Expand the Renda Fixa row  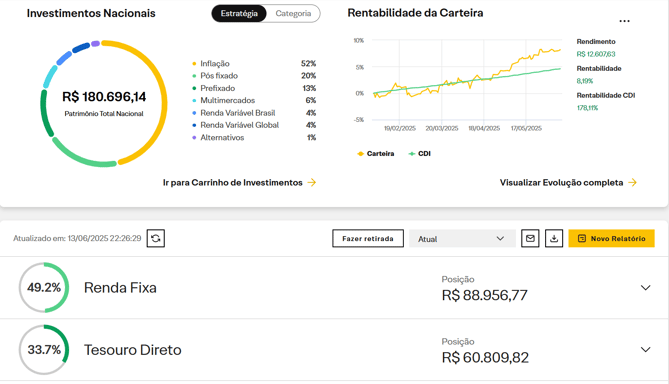pos(646,288)
